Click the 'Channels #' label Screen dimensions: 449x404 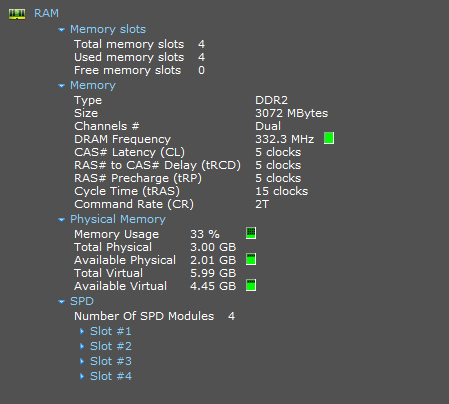[x=107, y=126]
